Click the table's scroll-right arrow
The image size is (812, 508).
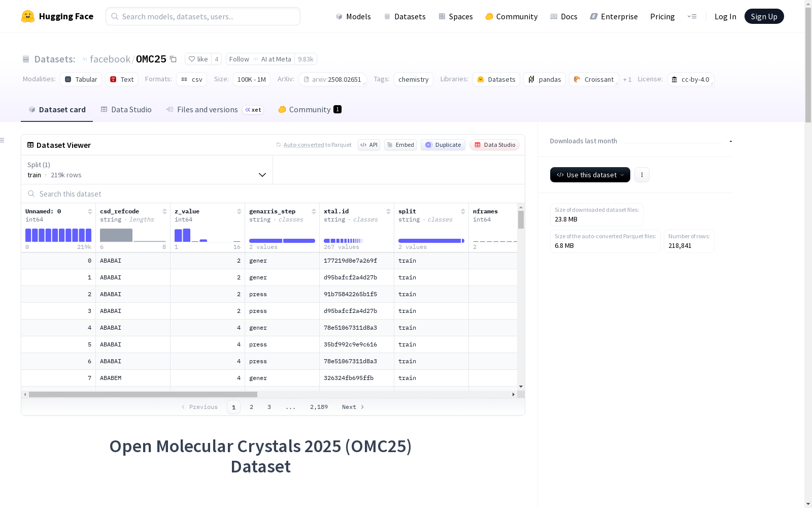coord(514,394)
